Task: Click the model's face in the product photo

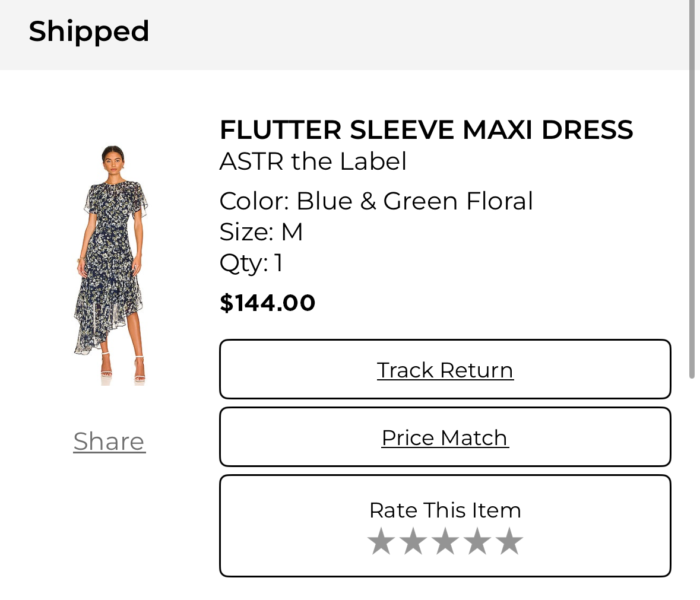Action: pos(112,158)
